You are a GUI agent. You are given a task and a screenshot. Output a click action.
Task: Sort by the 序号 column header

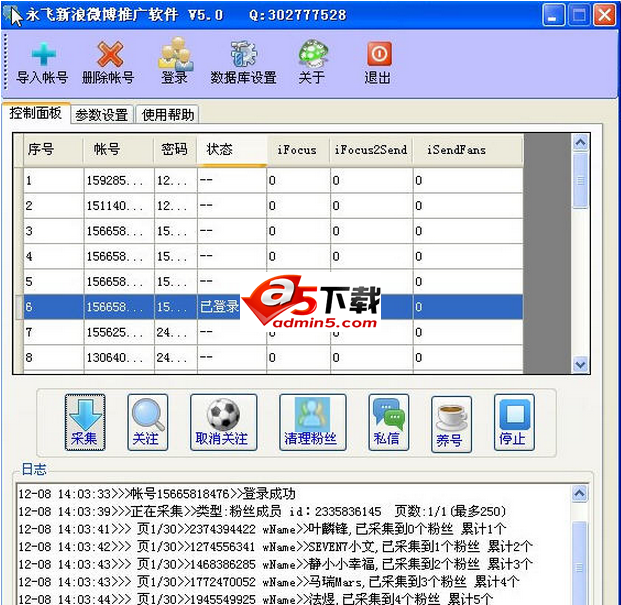tap(53, 150)
